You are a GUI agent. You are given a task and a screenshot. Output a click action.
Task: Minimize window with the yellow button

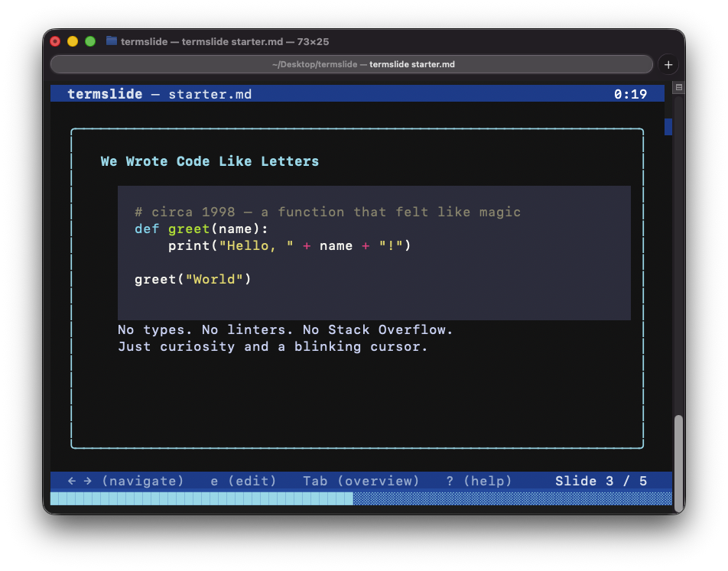coord(73,41)
